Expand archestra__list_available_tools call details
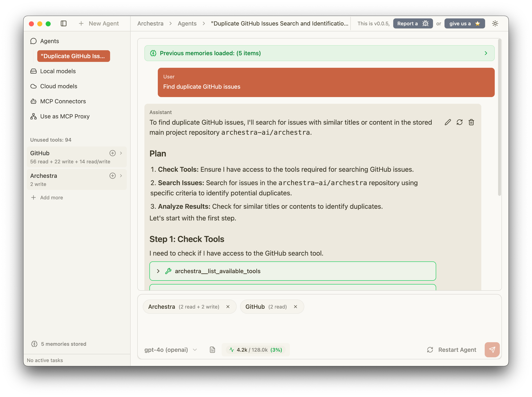This screenshot has width=532, height=397. click(158, 271)
